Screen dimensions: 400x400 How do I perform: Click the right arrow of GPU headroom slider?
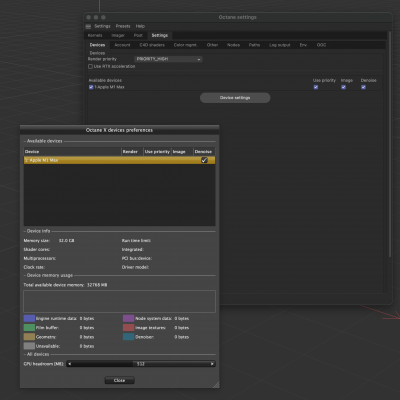coord(212,364)
